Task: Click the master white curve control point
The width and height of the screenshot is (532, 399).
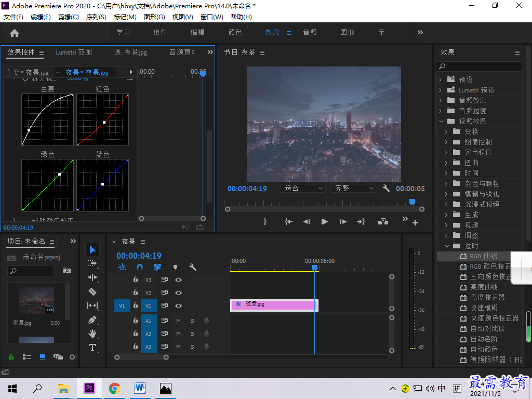Action: click(x=29, y=130)
